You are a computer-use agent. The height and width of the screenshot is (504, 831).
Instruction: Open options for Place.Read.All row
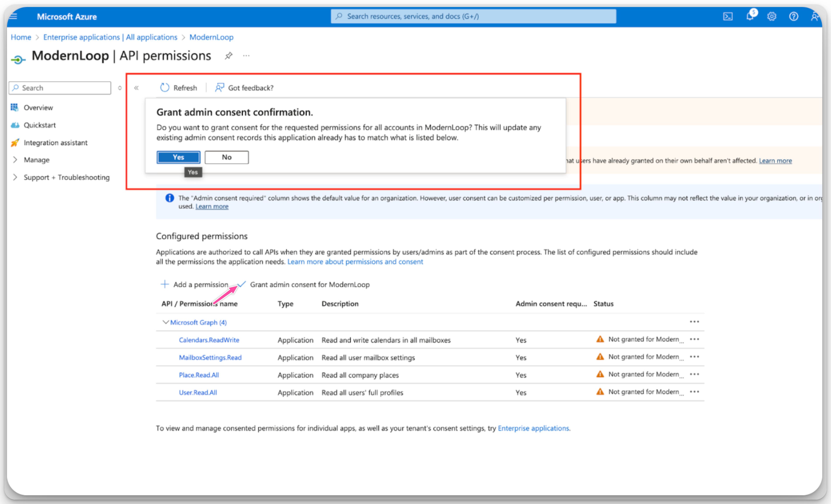pyautogui.click(x=694, y=374)
